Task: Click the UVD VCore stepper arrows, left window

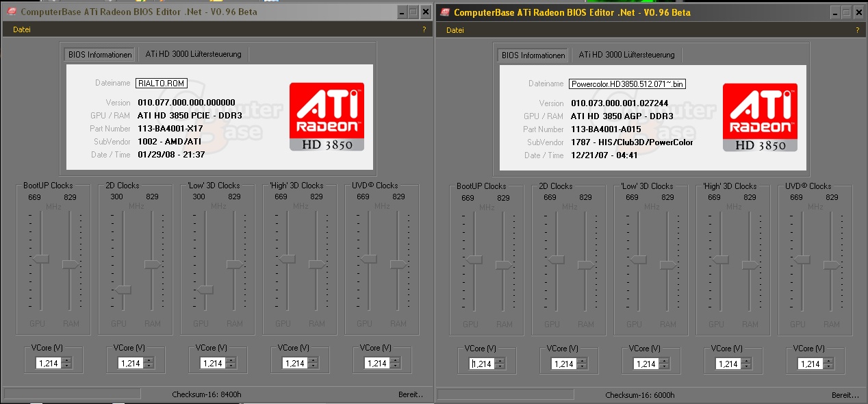Action: 395,363
